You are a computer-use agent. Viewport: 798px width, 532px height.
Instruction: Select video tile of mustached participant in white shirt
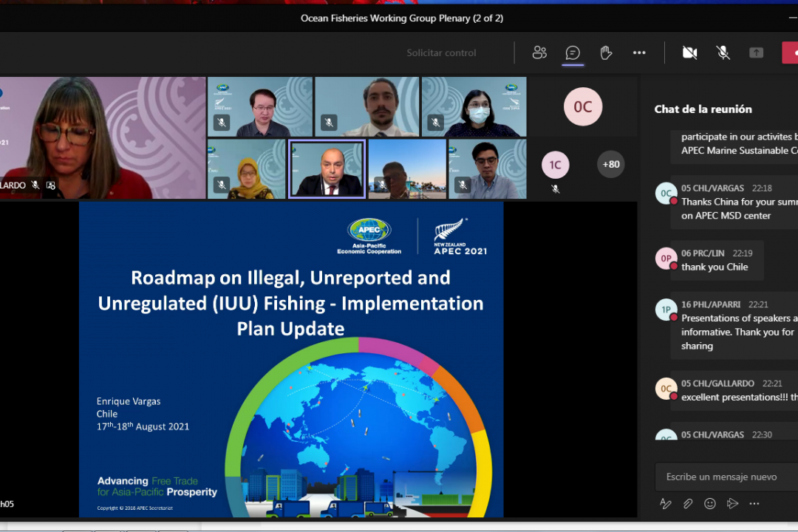tap(367, 107)
